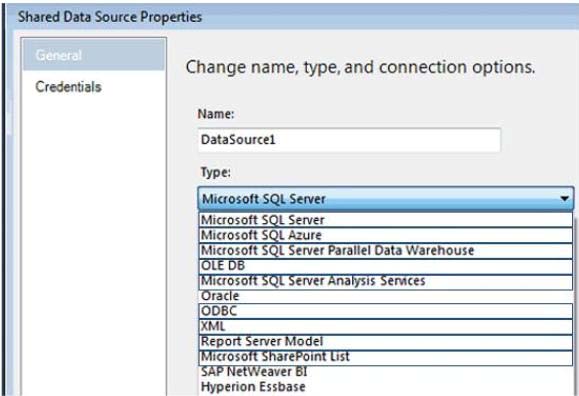Choose Microsoft SQL Server Analysis Services
Screen dimensions: 579x396
[386, 281]
